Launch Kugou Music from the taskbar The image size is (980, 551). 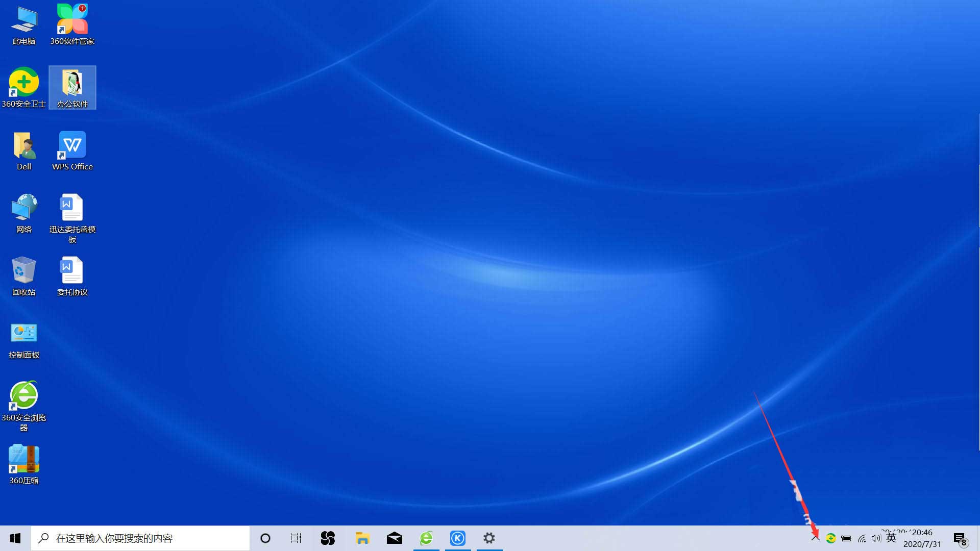[x=458, y=538]
